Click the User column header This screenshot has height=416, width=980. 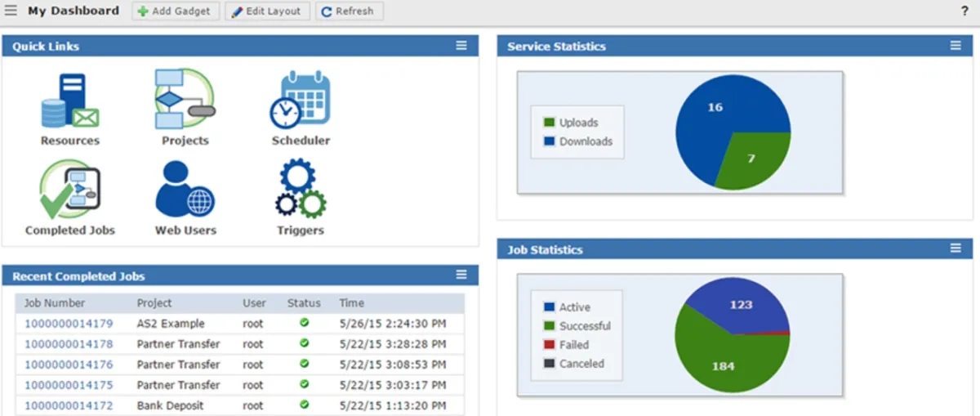(254, 303)
